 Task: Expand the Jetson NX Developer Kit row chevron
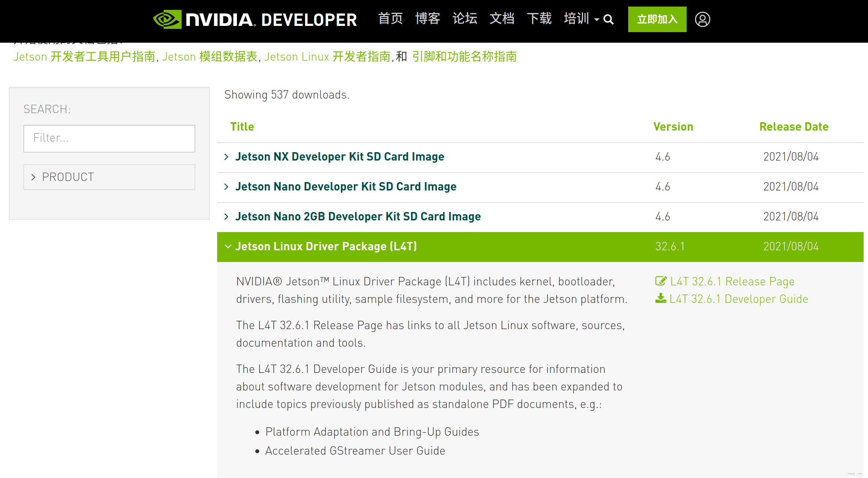[x=226, y=157]
